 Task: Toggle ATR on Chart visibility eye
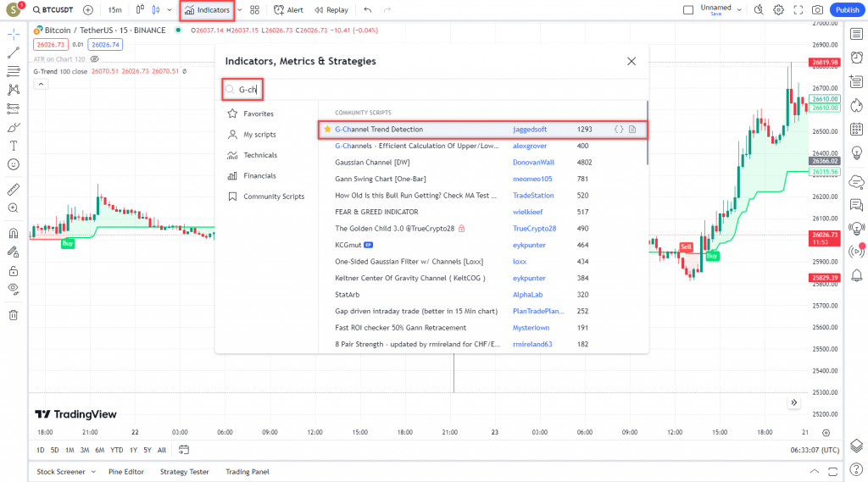[x=95, y=59]
